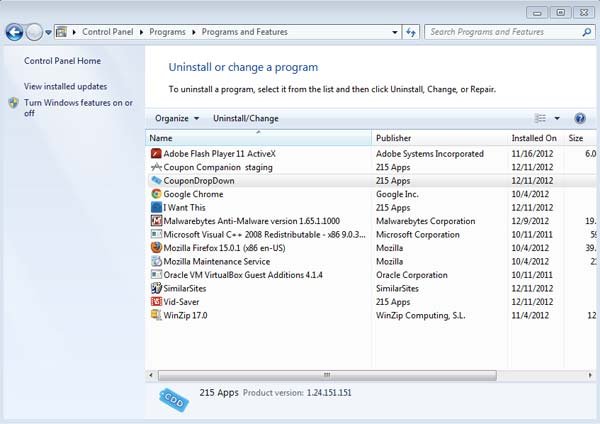
Task: Select Malwarebytes Anti-Malware version 1.65.1.1000 name
Action: [x=251, y=221]
